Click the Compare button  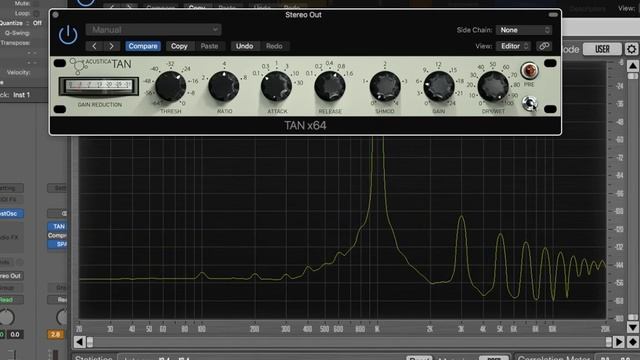143,46
